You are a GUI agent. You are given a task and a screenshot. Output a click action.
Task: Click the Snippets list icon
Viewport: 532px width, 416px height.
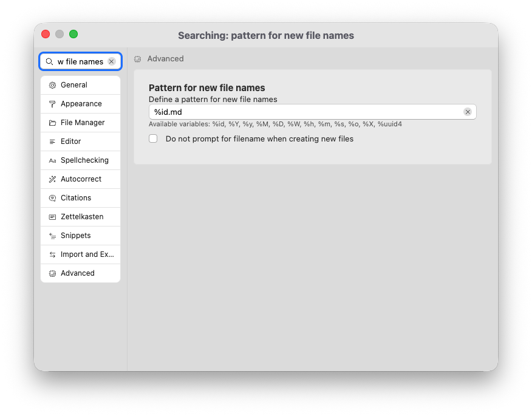52,235
